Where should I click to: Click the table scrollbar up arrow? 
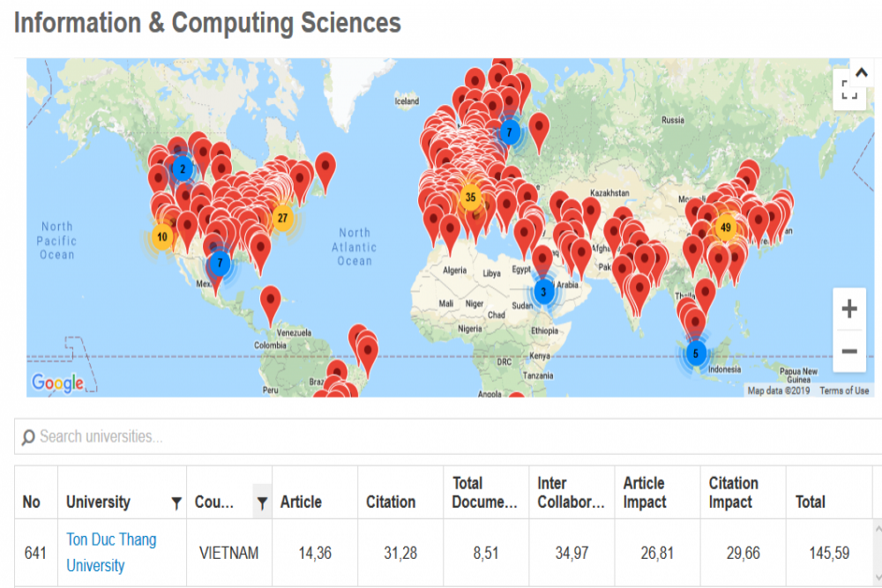[x=878, y=529]
